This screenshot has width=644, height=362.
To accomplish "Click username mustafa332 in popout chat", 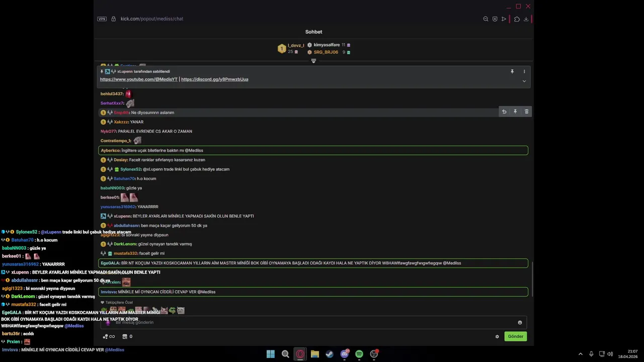I will 125,253.
